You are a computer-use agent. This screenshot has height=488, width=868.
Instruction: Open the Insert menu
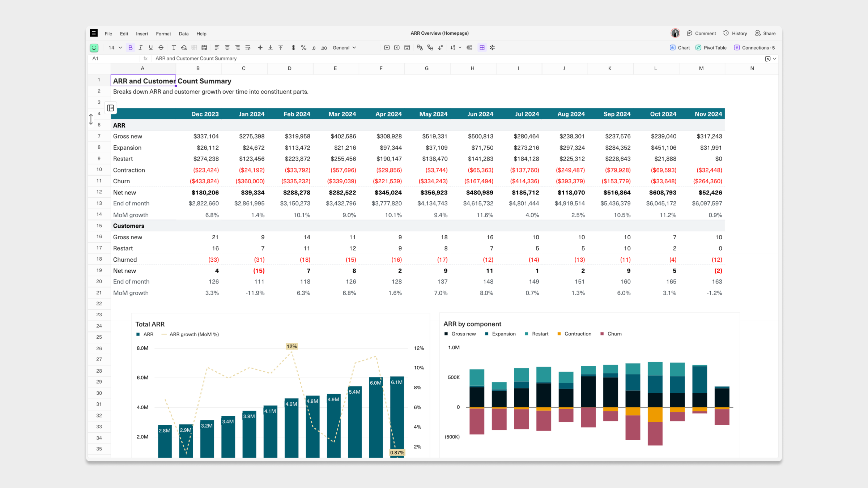tap(142, 34)
